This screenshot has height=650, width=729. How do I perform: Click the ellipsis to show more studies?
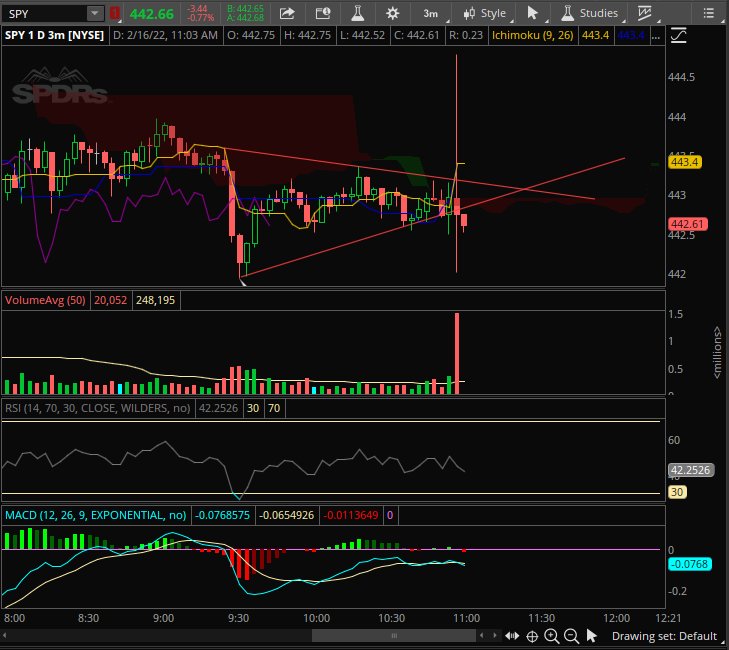point(656,36)
